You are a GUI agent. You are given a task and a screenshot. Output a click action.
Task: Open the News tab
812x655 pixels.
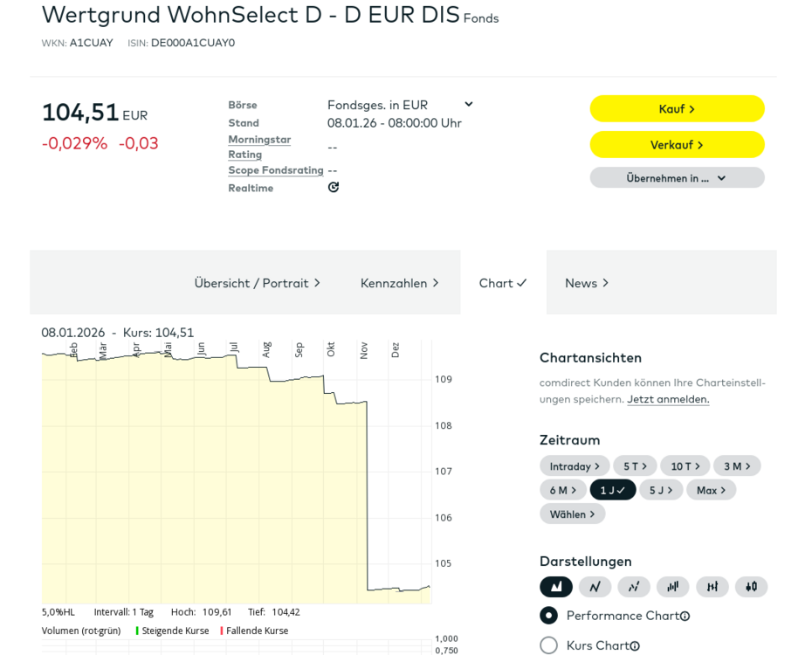point(587,283)
